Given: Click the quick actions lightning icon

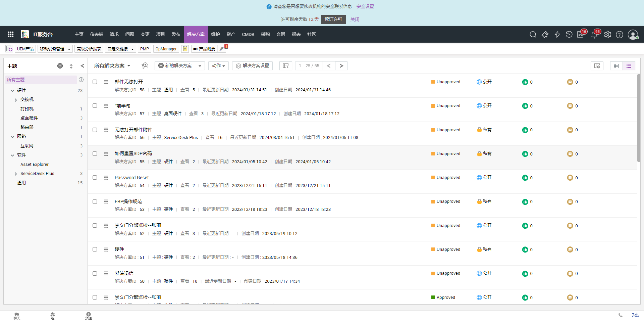Looking at the screenshot, I should click(x=557, y=35).
